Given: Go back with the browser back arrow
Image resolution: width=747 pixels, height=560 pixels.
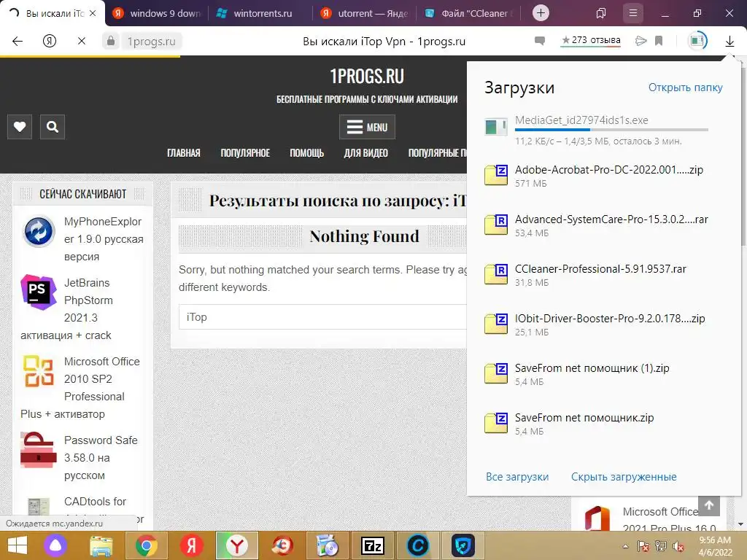Looking at the screenshot, I should point(18,41).
